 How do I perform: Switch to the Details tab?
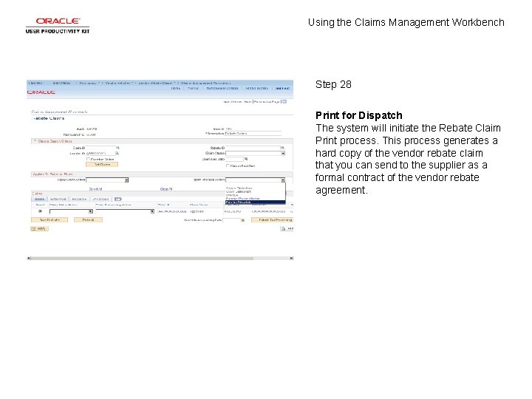click(39, 199)
